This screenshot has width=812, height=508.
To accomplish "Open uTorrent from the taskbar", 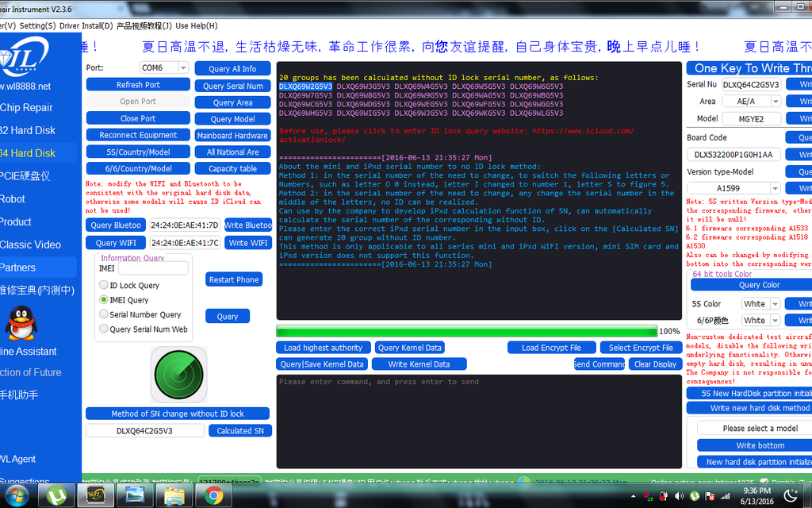I will pyautogui.click(x=57, y=496).
